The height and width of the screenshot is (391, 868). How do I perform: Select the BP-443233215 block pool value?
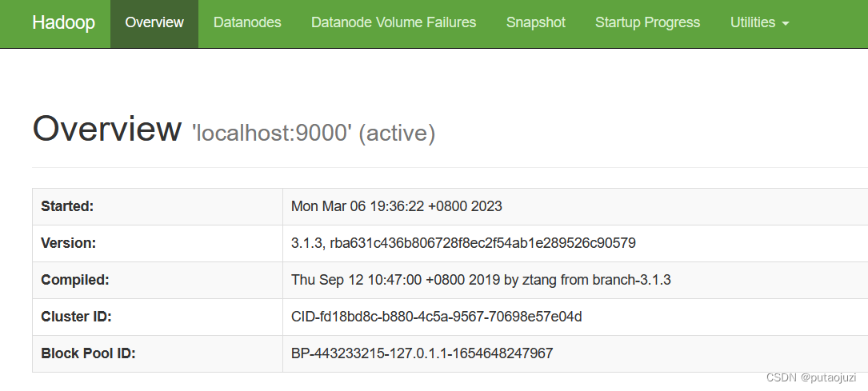422,353
